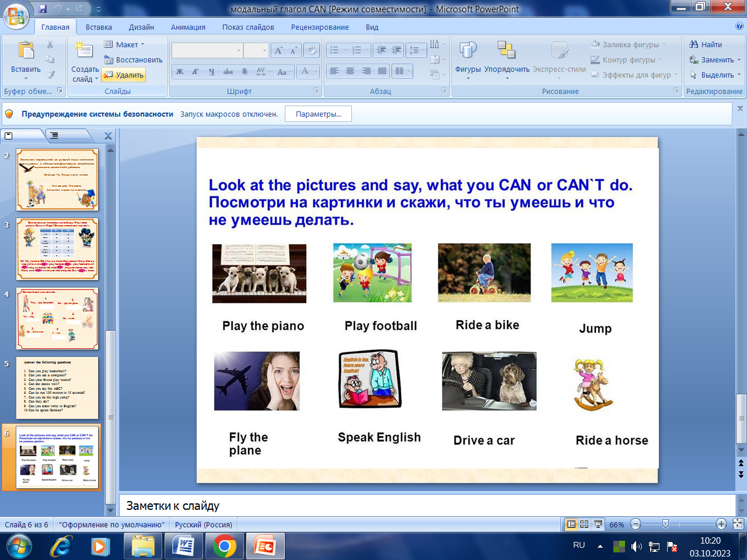Click the zoom slider handle
Image resolution: width=747 pixels, height=560 pixels.
click(x=665, y=524)
